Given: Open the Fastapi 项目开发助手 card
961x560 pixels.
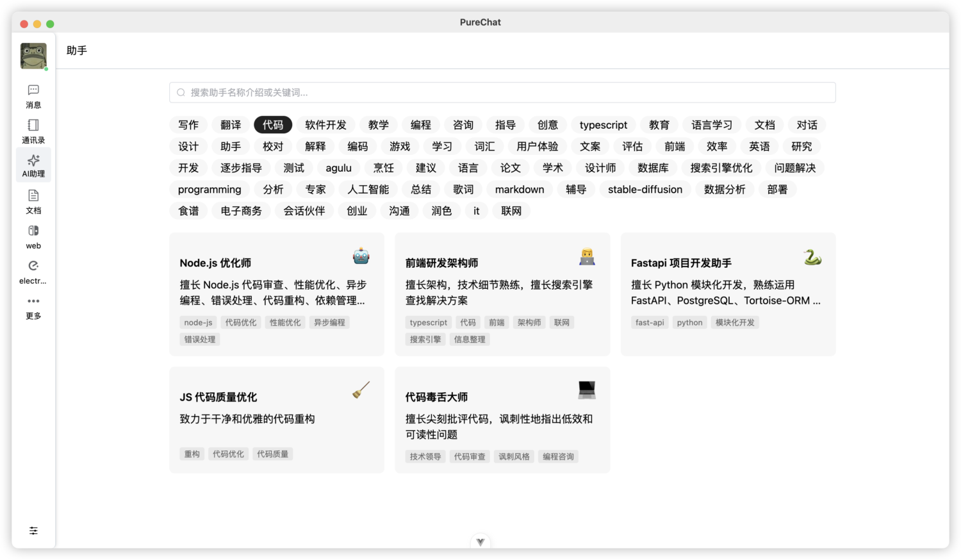Looking at the screenshot, I should [x=728, y=294].
